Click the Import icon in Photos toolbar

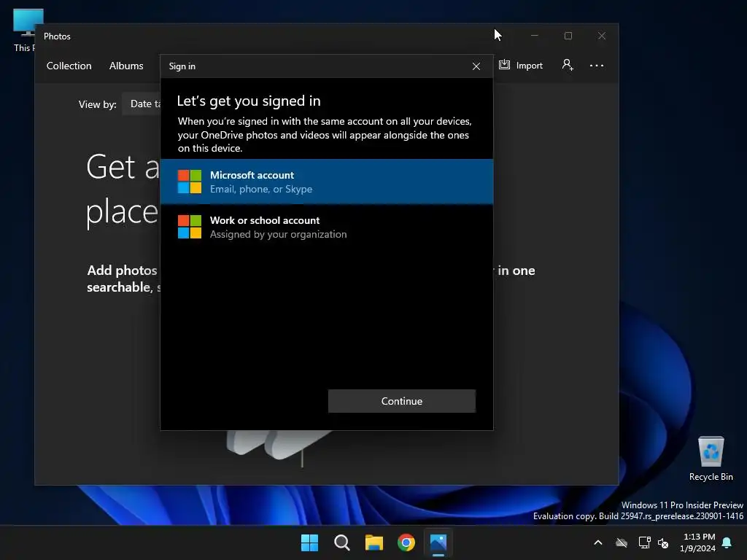coord(505,65)
